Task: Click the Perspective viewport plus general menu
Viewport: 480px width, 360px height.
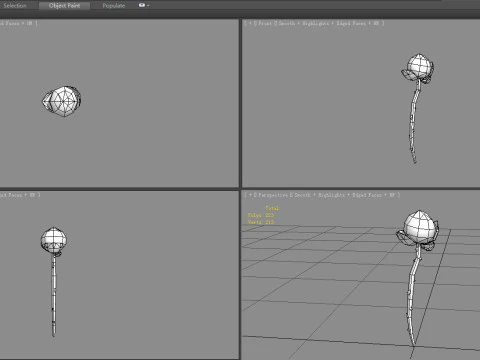Action: click(250, 195)
